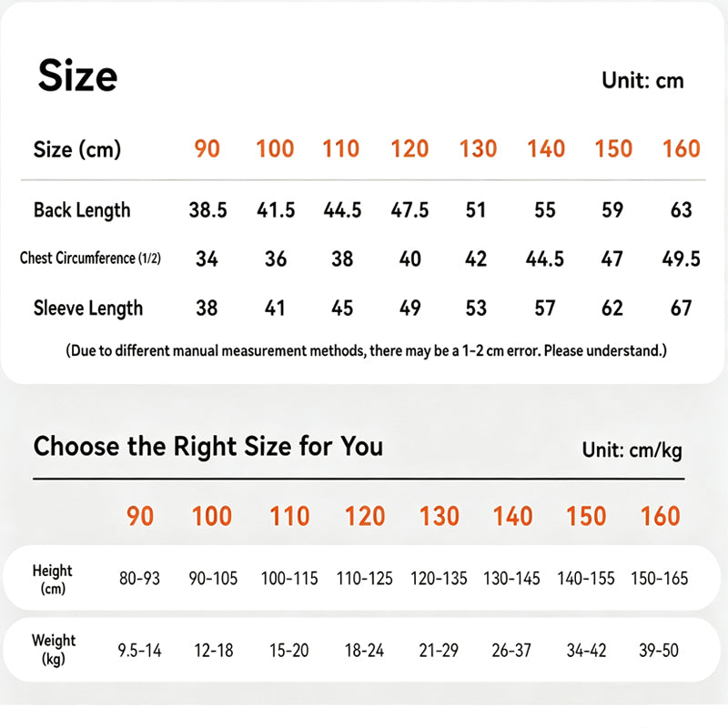The image size is (728, 728).
Task: Click Back Length value 47.5
Action: pyautogui.click(x=409, y=210)
